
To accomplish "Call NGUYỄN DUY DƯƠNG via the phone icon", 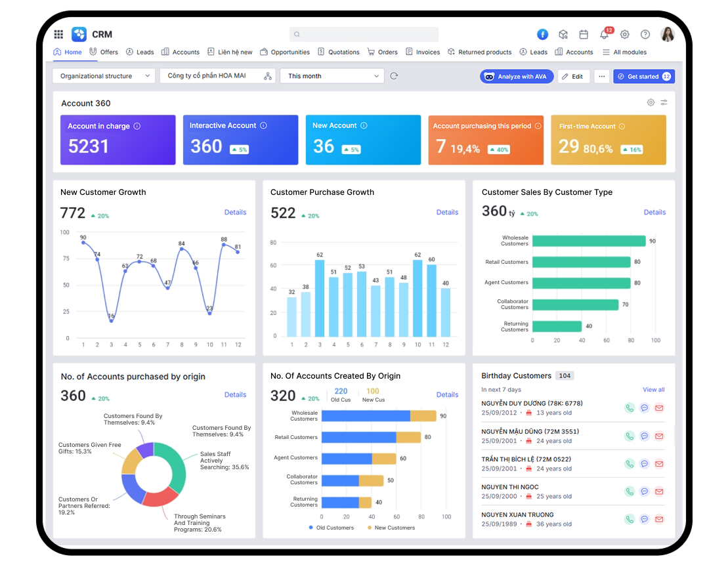I will pos(630,408).
